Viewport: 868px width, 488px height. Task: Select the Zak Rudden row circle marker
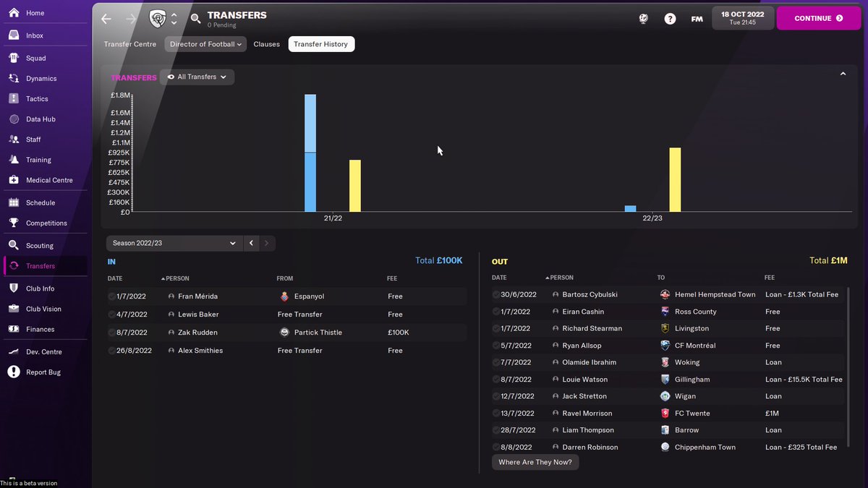tap(111, 333)
